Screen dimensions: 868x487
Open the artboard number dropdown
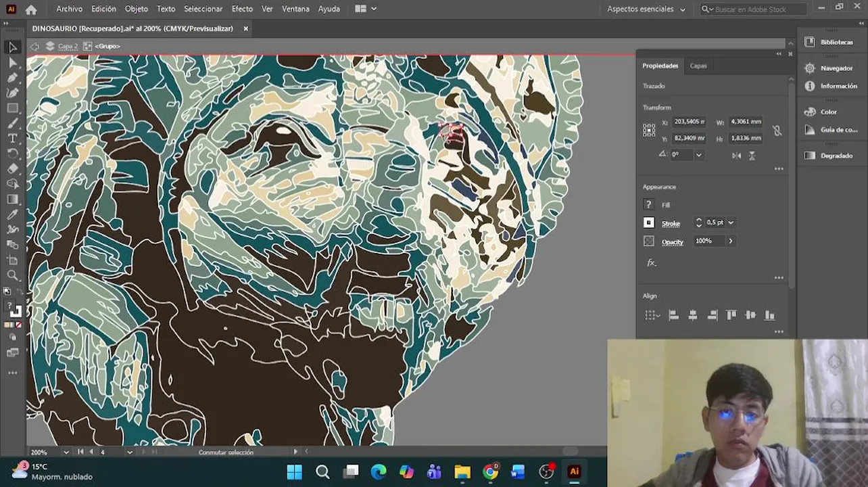coord(129,452)
